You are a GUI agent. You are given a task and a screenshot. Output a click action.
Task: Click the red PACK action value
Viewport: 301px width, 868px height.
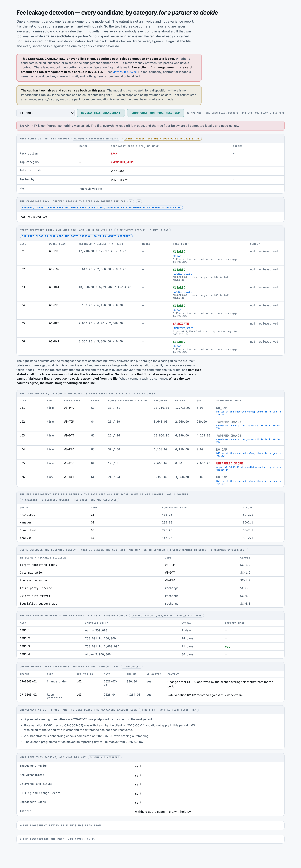coord(114,154)
